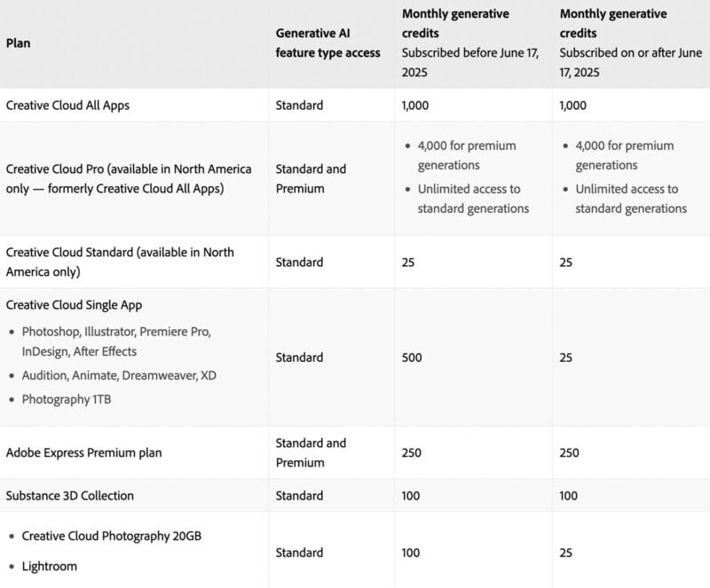Click the '500' credits value for Single App
This screenshot has height=588, width=710.
tap(412, 357)
